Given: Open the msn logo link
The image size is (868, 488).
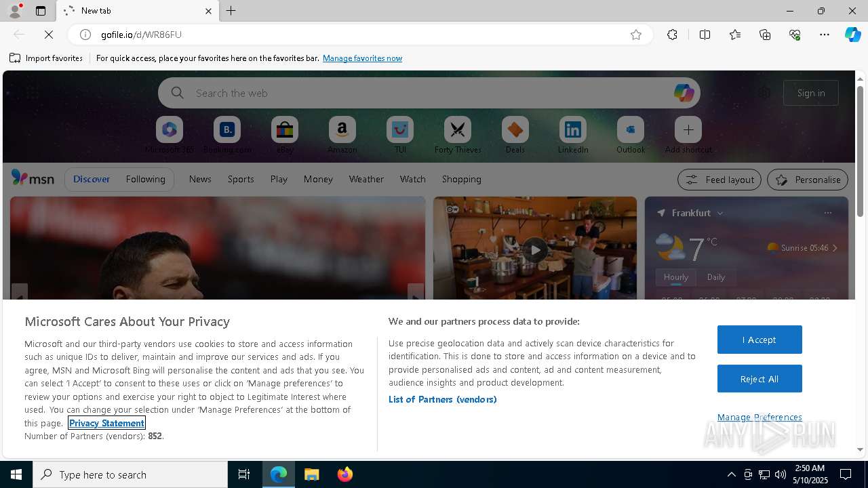Looking at the screenshot, I should click(33, 178).
